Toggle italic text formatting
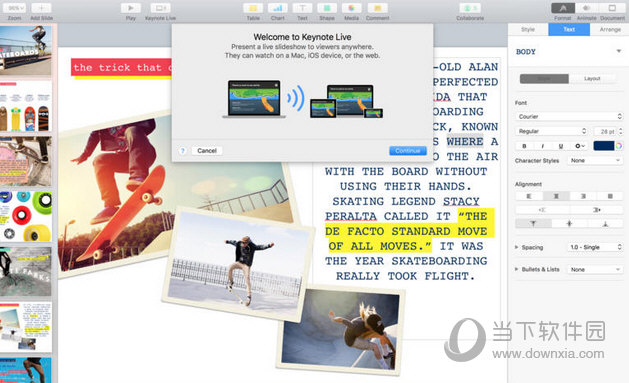This screenshot has width=629, height=383. (x=542, y=146)
